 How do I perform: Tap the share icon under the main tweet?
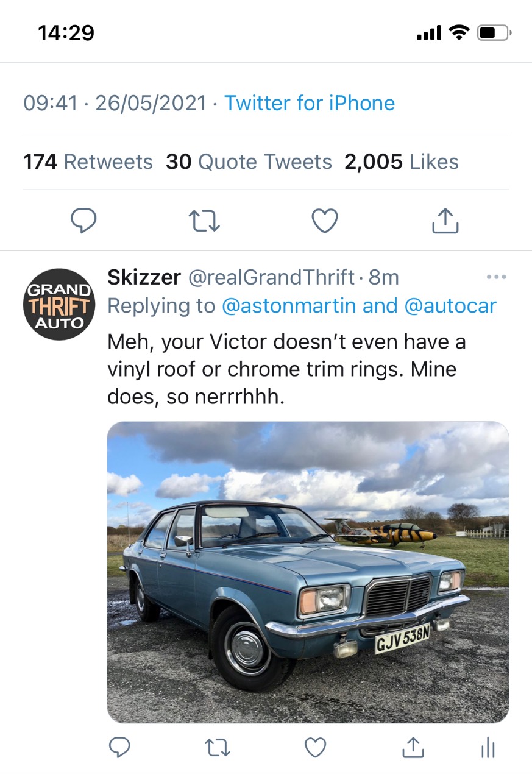(x=445, y=221)
